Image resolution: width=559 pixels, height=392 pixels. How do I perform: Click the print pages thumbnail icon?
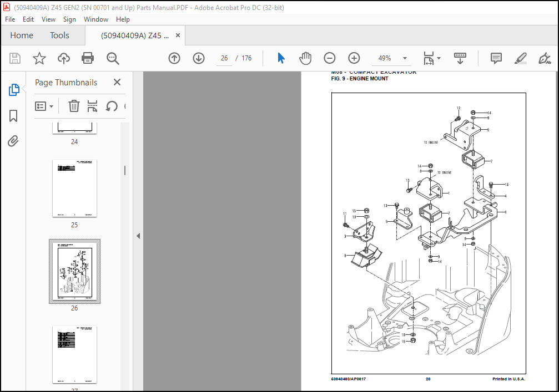(92, 106)
